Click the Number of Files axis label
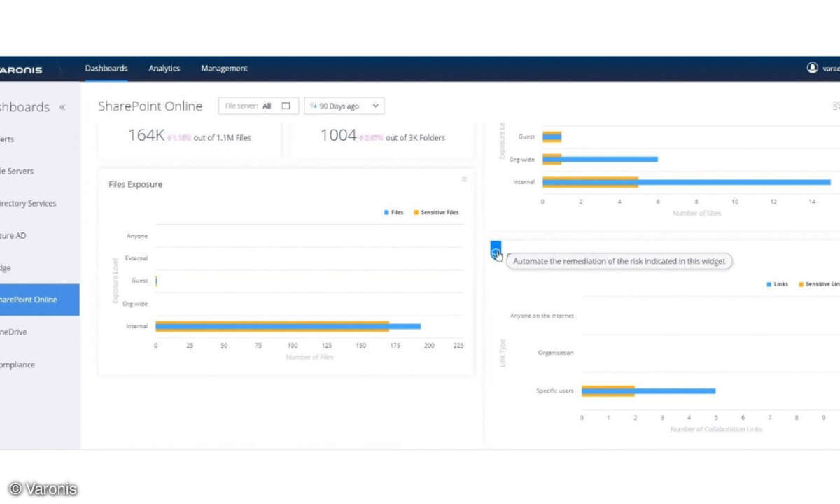This screenshot has width=840, height=504. pyautogui.click(x=309, y=357)
